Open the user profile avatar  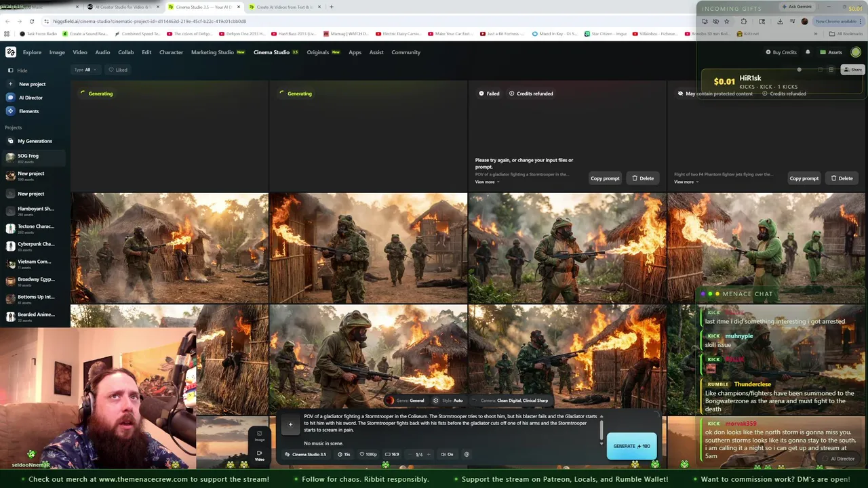pyautogui.click(x=856, y=52)
